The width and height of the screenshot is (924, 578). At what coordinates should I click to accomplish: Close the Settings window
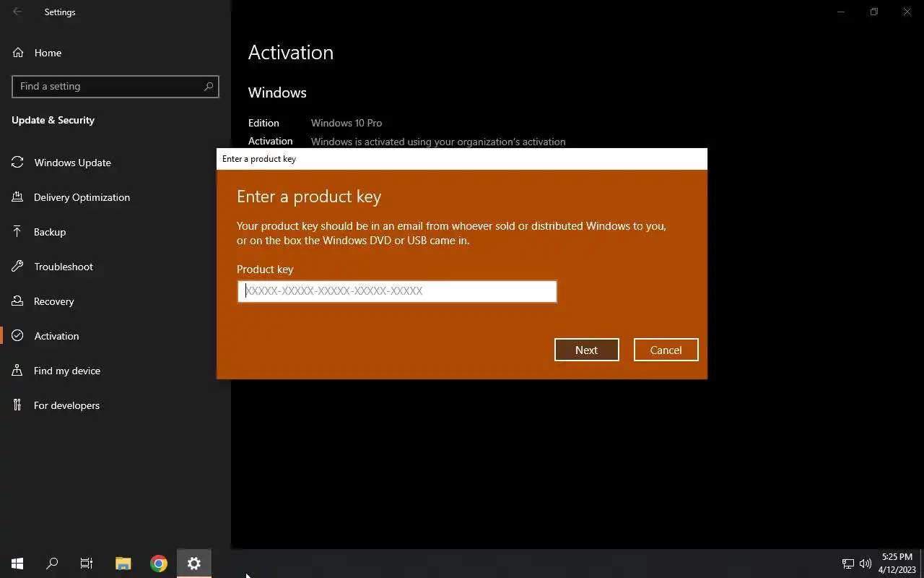pyautogui.click(x=907, y=12)
